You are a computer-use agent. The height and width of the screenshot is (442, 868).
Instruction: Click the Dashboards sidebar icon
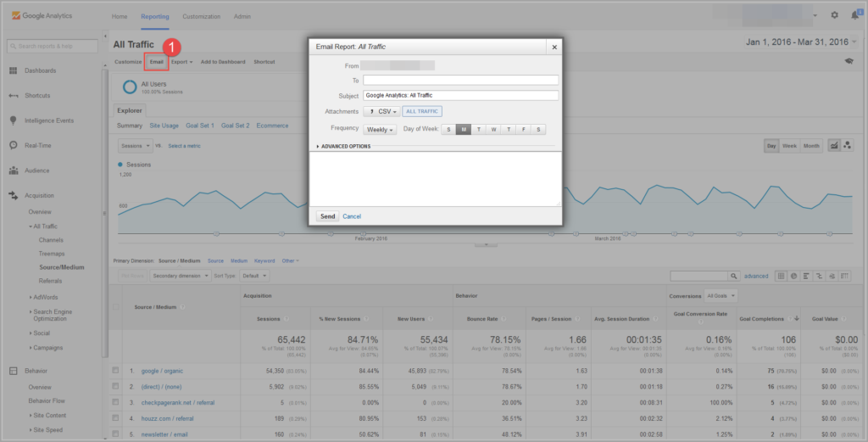[14, 71]
